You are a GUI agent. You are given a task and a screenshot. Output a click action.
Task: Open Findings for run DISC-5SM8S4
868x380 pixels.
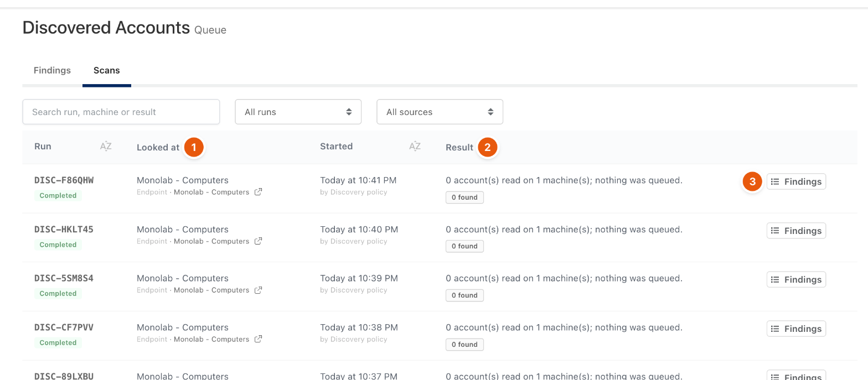pos(796,279)
